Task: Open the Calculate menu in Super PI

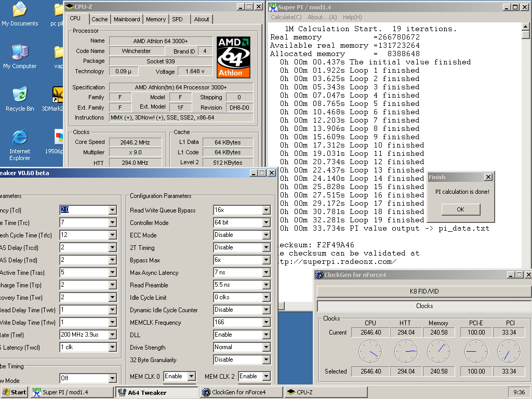Action: pyautogui.click(x=286, y=17)
